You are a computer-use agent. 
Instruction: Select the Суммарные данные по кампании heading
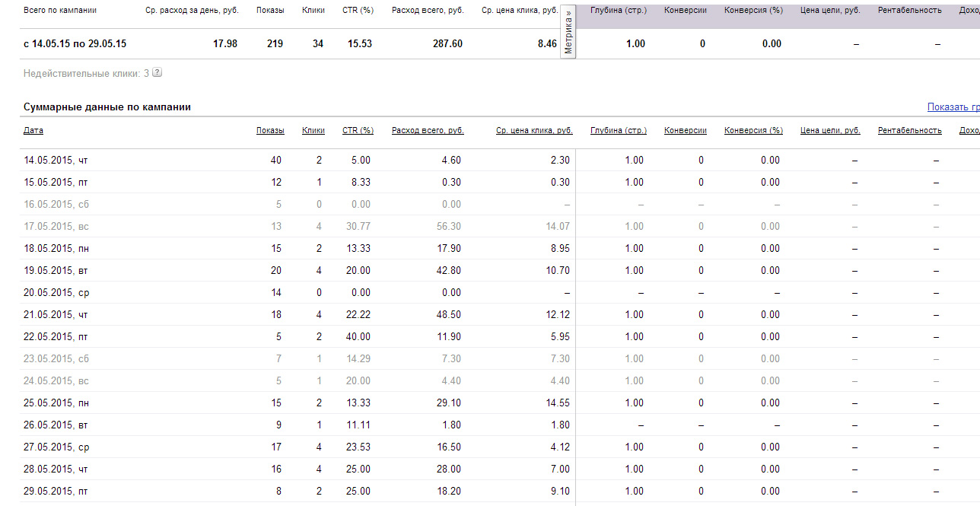(x=107, y=107)
